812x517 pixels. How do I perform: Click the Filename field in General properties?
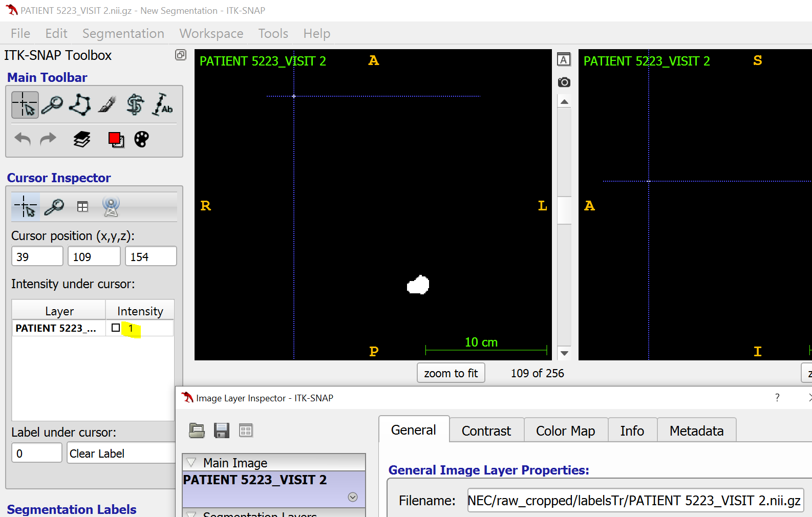(635, 500)
